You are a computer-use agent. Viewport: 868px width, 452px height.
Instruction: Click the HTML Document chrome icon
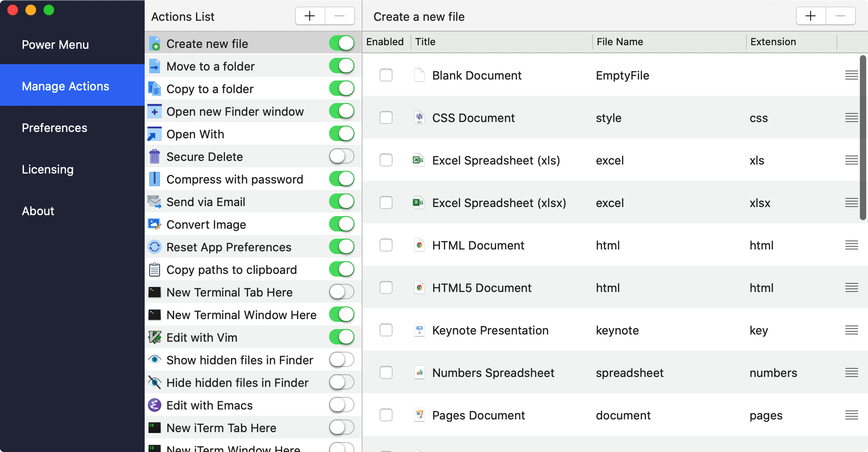click(x=420, y=245)
